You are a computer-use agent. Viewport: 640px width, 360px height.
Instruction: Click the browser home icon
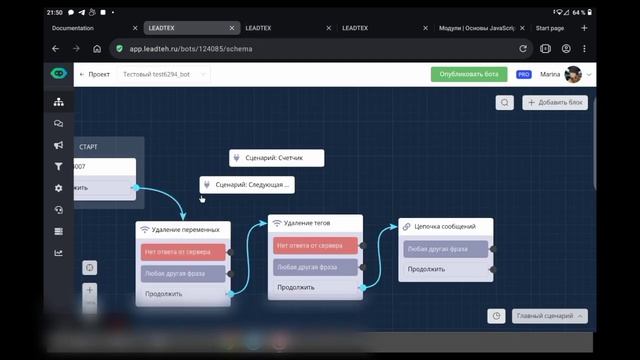click(97, 49)
